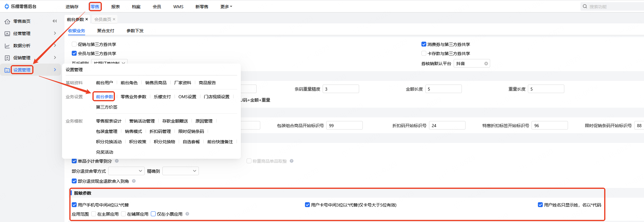Open the 零售 top menu
644x222 pixels.
[95, 7]
